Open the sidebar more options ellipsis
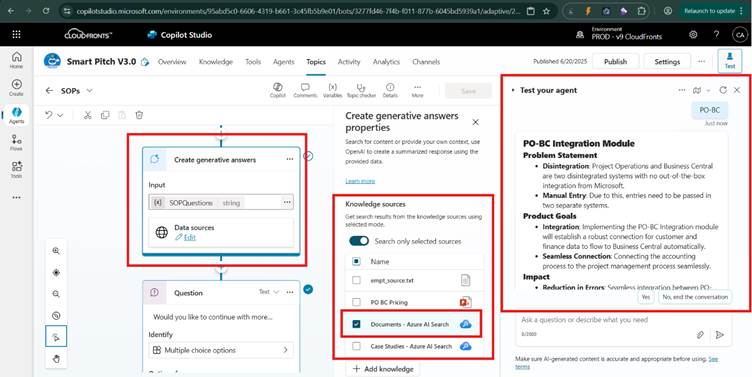Viewport: 752px width, 377px height. [16, 198]
